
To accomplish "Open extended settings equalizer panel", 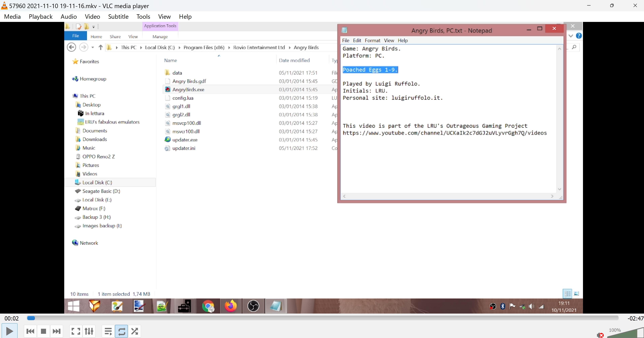I will (x=89, y=331).
